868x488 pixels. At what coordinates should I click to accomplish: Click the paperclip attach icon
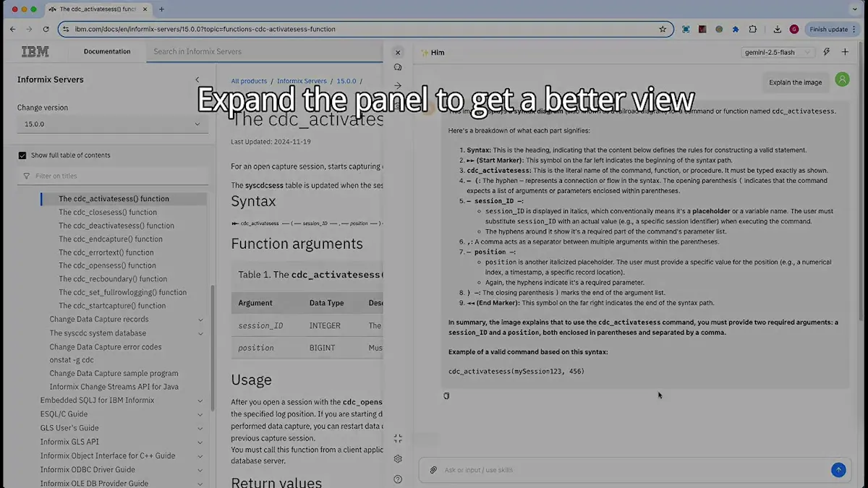pyautogui.click(x=433, y=470)
